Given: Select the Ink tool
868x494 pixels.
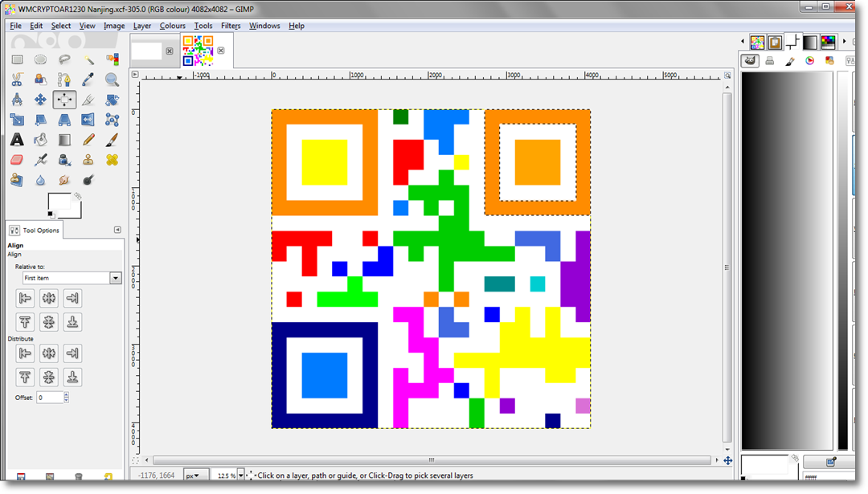Looking at the screenshot, I should pos(64,160).
